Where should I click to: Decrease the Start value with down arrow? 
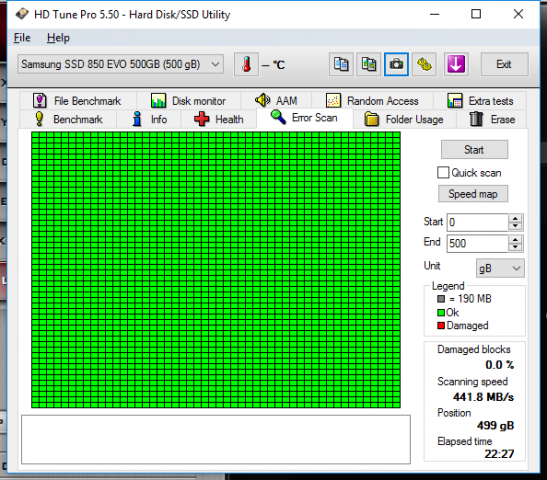[515, 226]
